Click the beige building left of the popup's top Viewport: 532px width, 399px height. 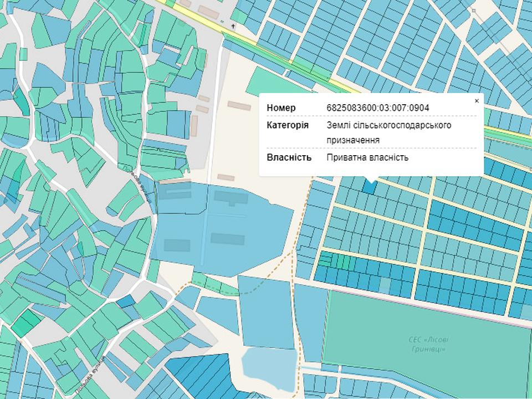tap(239, 104)
